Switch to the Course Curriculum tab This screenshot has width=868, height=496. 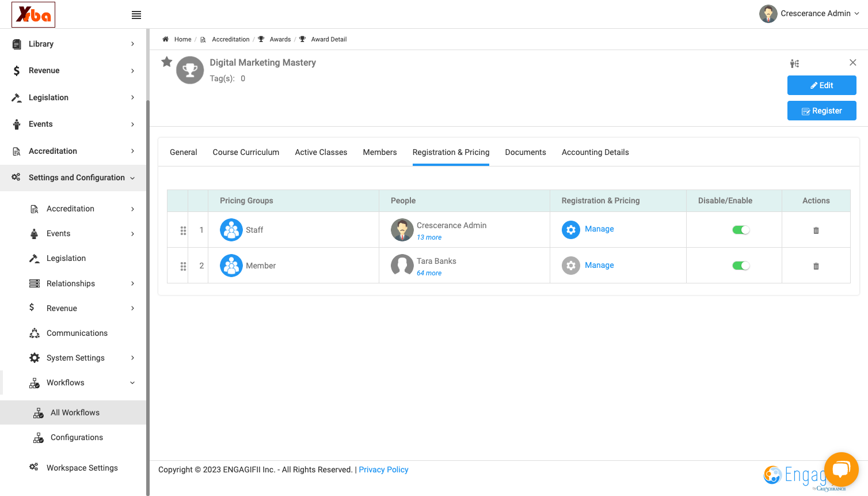246,152
